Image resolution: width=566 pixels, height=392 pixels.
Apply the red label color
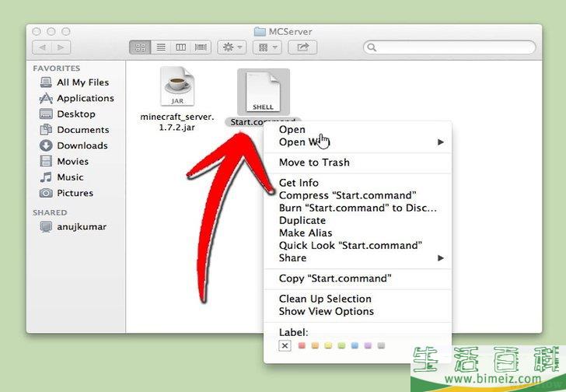(x=302, y=346)
